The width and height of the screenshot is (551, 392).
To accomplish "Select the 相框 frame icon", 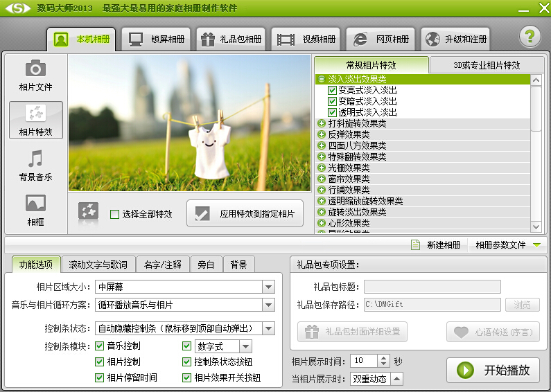I will pyautogui.click(x=35, y=204).
